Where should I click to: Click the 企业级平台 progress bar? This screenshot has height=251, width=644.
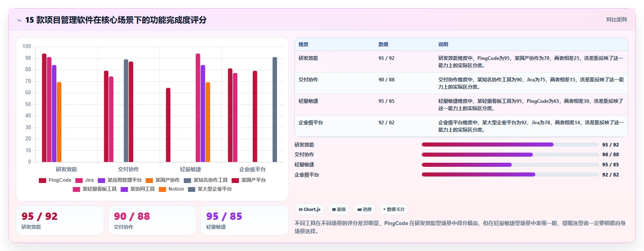[510, 175]
